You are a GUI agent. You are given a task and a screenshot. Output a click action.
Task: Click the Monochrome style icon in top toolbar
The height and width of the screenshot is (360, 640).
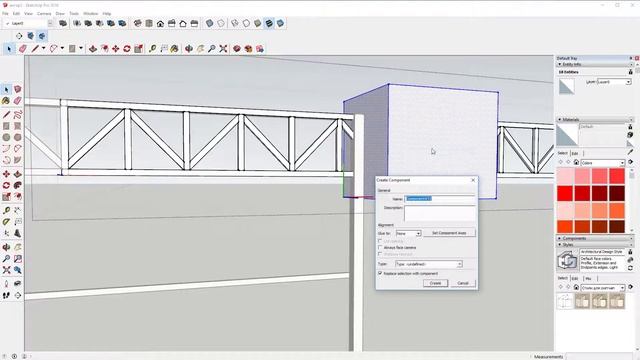pos(281,24)
